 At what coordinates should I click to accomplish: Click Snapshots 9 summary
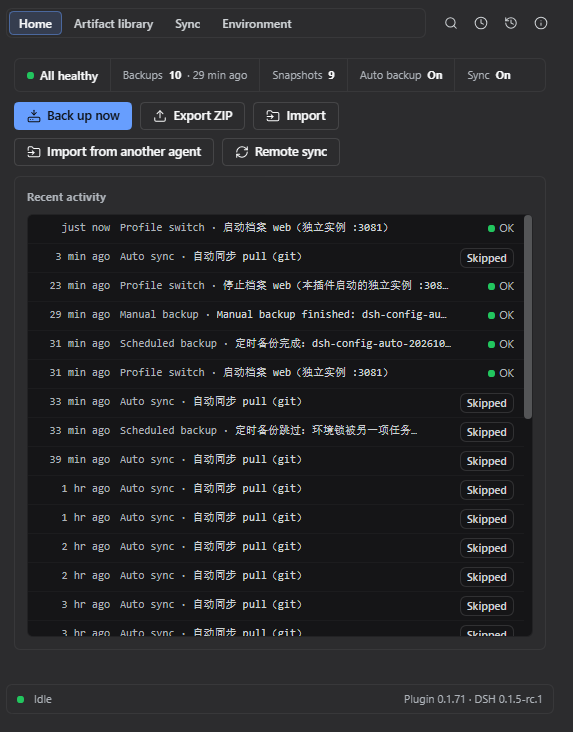(x=304, y=75)
